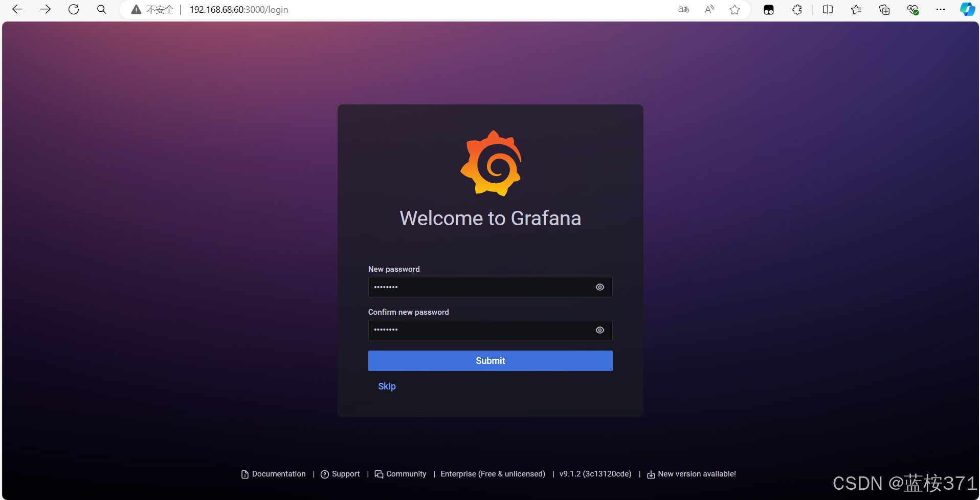Open browser essentials heart icon

coord(912,9)
